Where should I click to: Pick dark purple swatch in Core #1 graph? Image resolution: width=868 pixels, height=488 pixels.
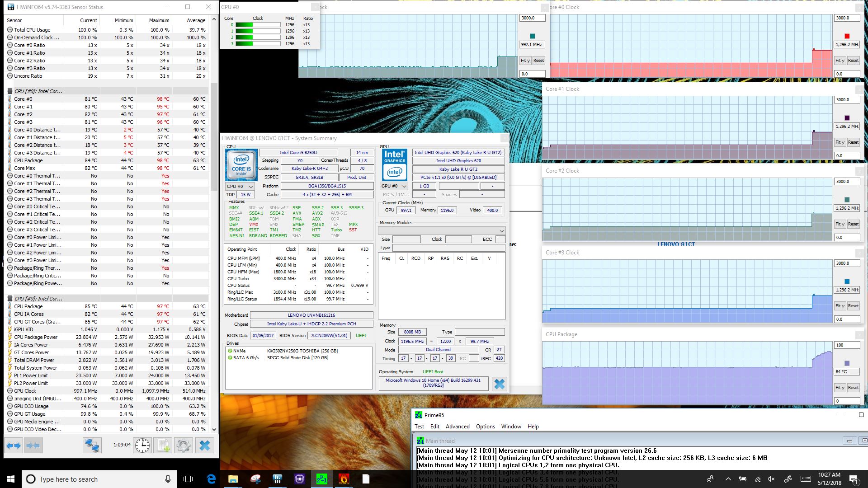[x=847, y=118]
